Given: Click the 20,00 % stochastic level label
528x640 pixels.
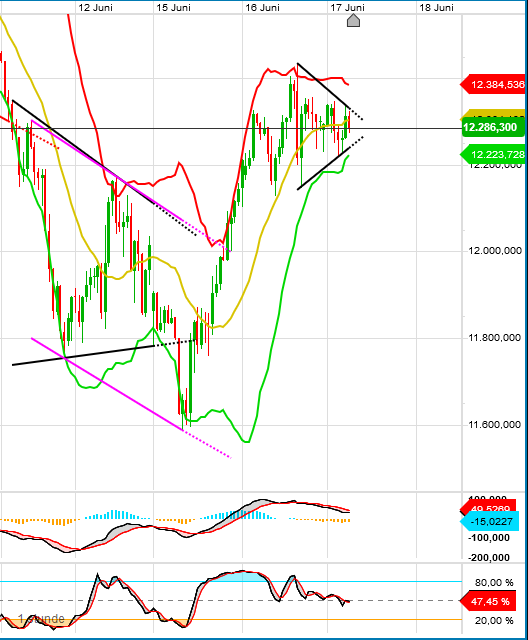Looking at the screenshot, I should 494,621.
